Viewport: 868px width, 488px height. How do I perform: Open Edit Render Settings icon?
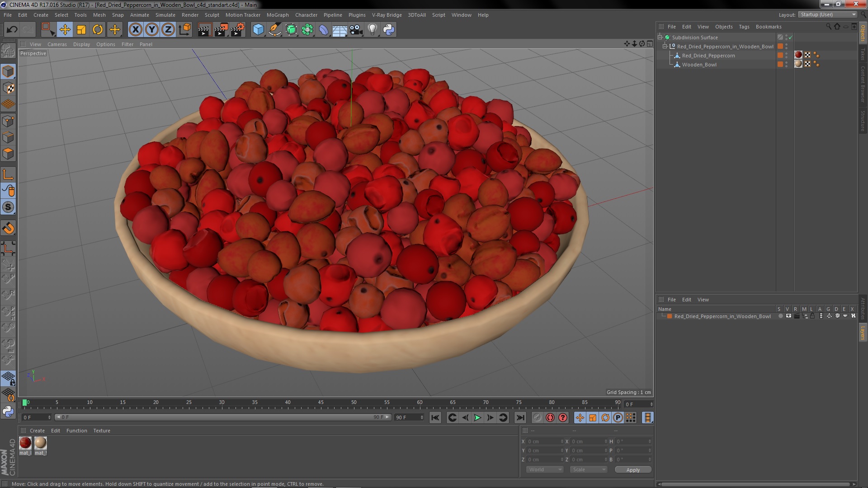[237, 30]
